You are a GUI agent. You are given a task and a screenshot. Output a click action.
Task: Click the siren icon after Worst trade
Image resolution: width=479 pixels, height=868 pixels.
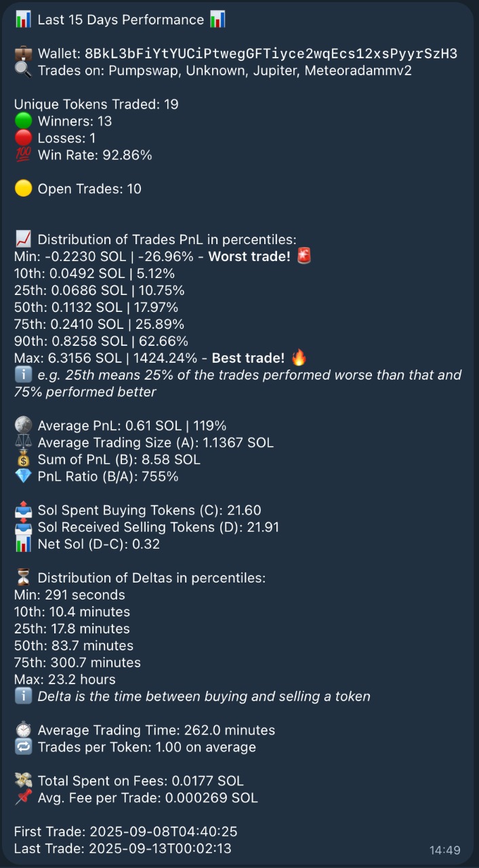304,256
